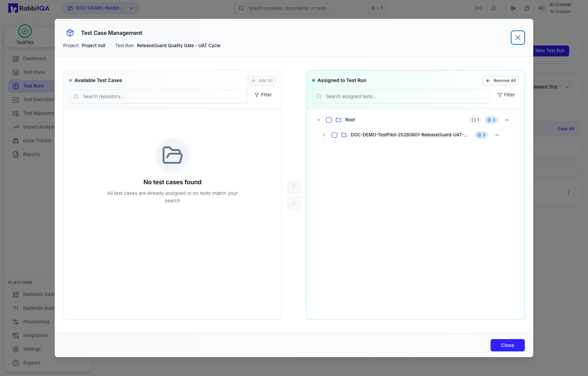
Task: Click the vertical ellipsis menu on the card
Action: tap(569, 192)
